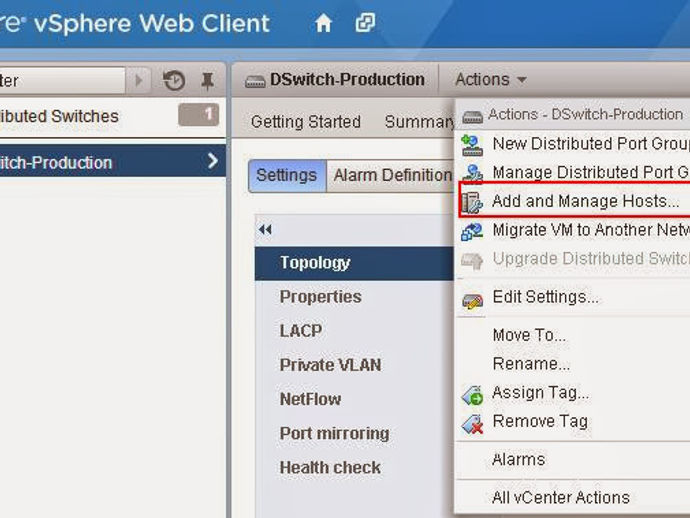Click the Add and Manage Hosts icon
This screenshot has height=518, width=690.
click(472, 202)
